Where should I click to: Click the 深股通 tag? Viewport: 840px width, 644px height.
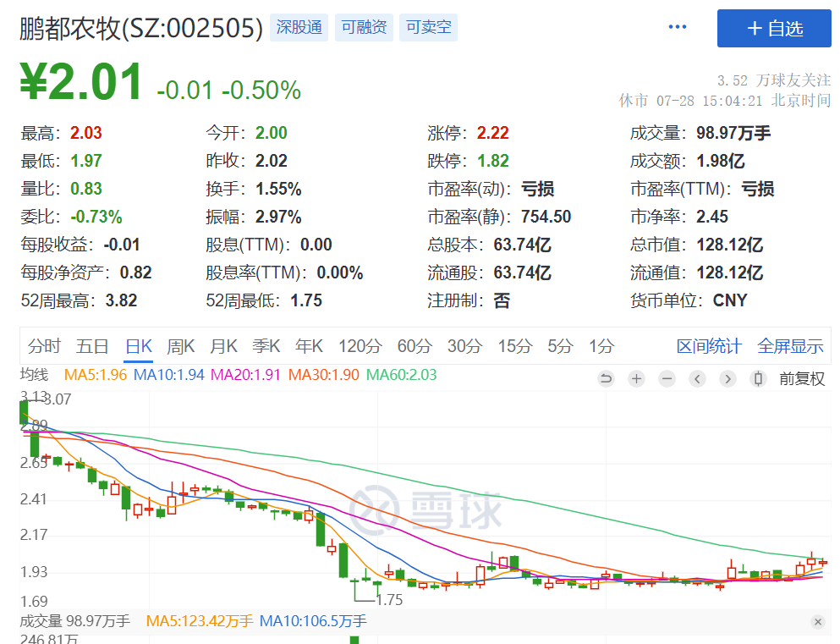(x=299, y=27)
